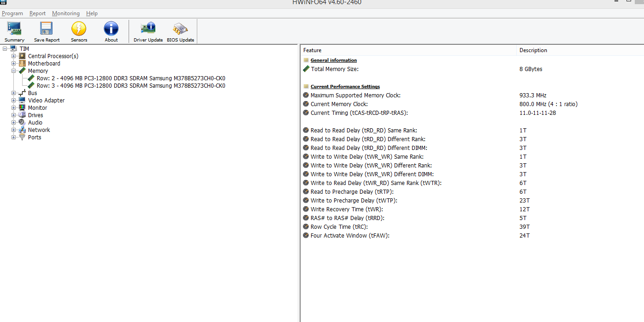The image size is (644, 322).
Task: Expand the Network node
Action: tap(14, 130)
